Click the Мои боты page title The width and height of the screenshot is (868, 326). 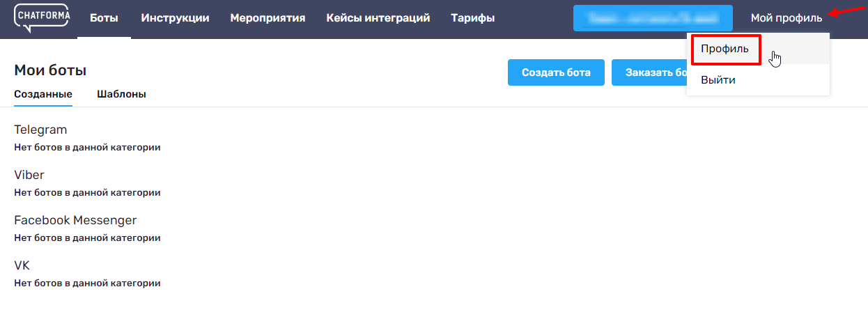50,70
